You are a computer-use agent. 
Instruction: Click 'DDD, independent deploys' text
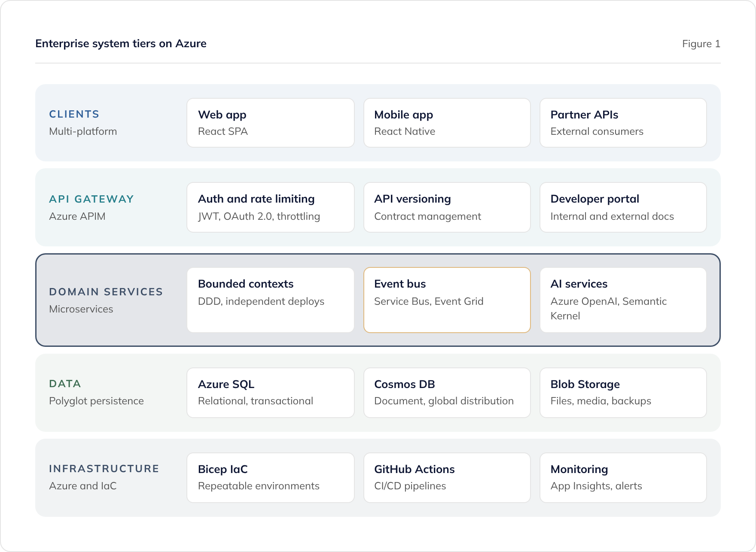(261, 301)
